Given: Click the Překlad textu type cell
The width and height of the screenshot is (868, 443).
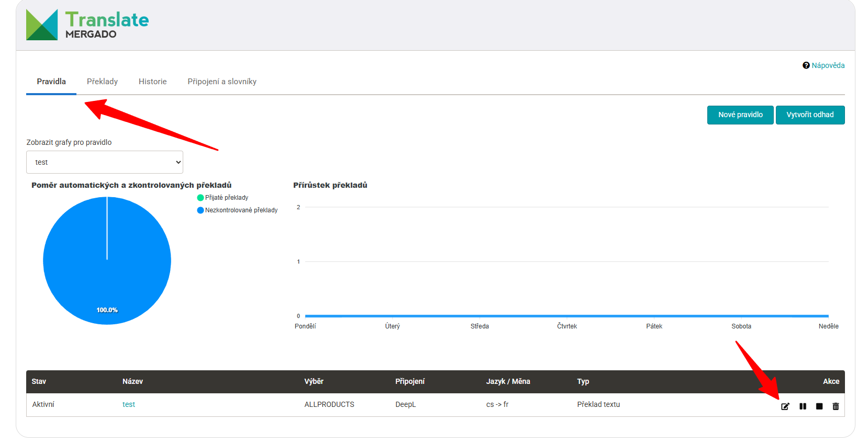Looking at the screenshot, I should (598, 404).
